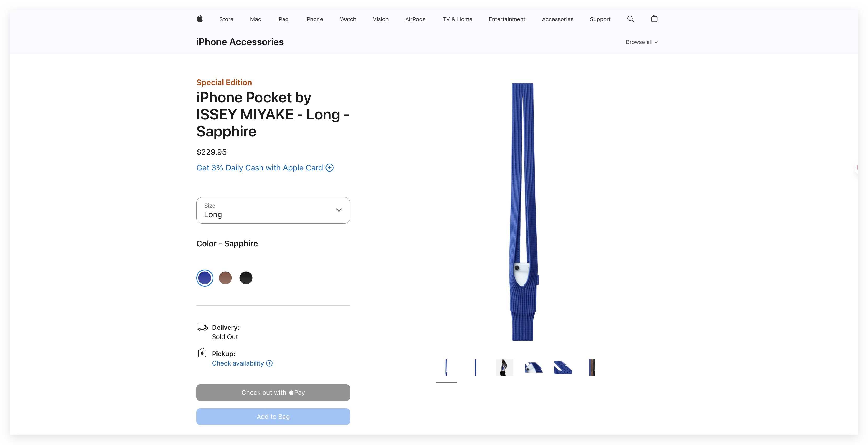Open the AirPods navigation menu
The image size is (868, 445).
click(x=415, y=19)
